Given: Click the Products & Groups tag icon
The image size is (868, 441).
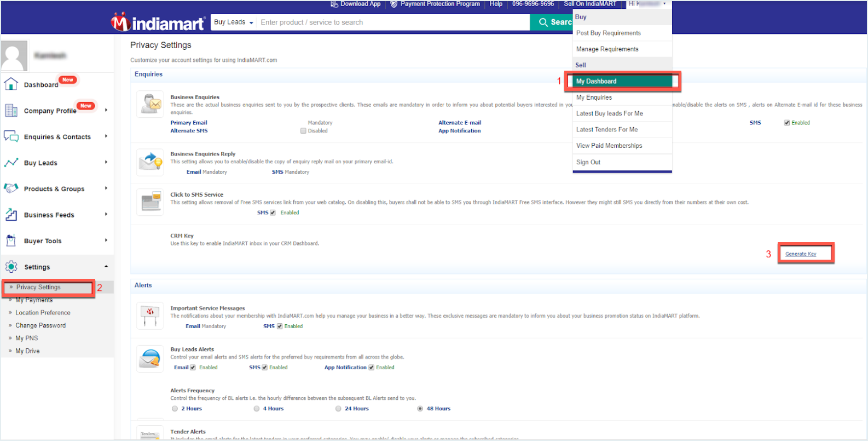Looking at the screenshot, I should [11, 188].
